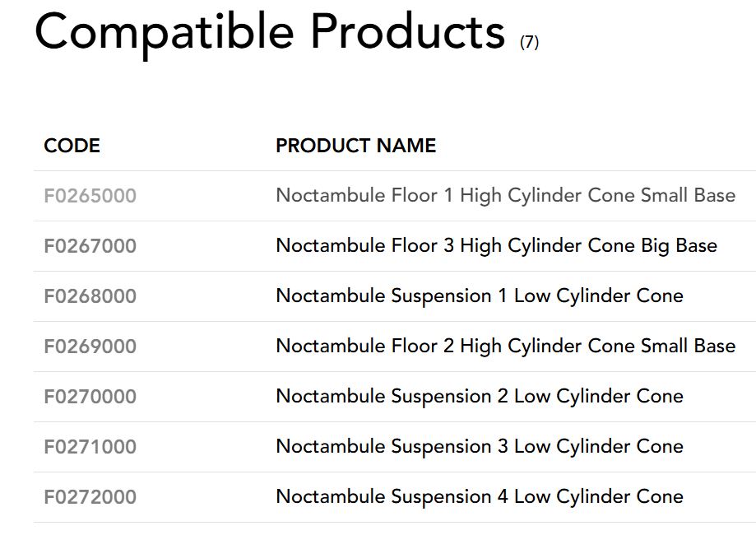Click the (7) product count badge
This screenshot has width=756, height=549.
click(529, 41)
